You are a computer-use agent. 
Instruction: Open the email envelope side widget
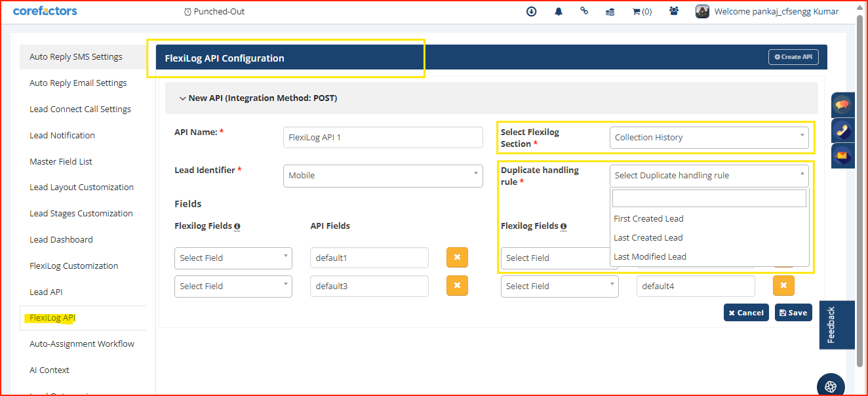842,156
